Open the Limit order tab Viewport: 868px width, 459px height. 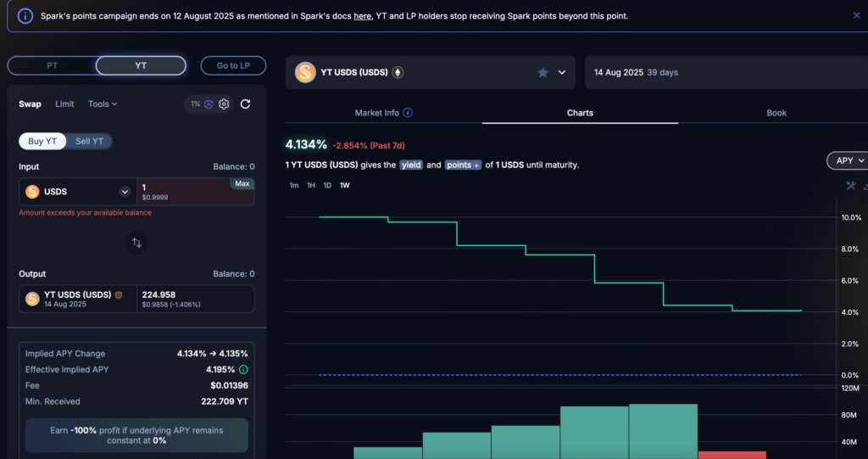tap(64, 104)
